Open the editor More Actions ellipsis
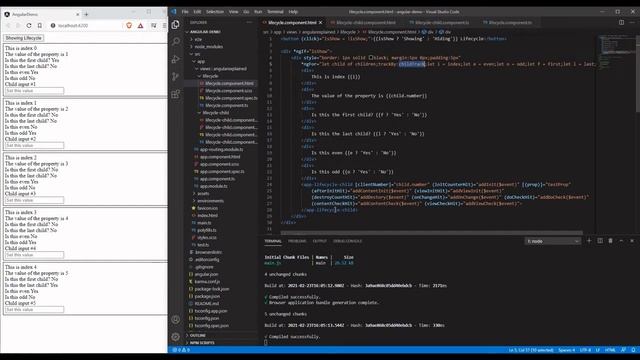 pyautogui.click(x=632, y=22)
